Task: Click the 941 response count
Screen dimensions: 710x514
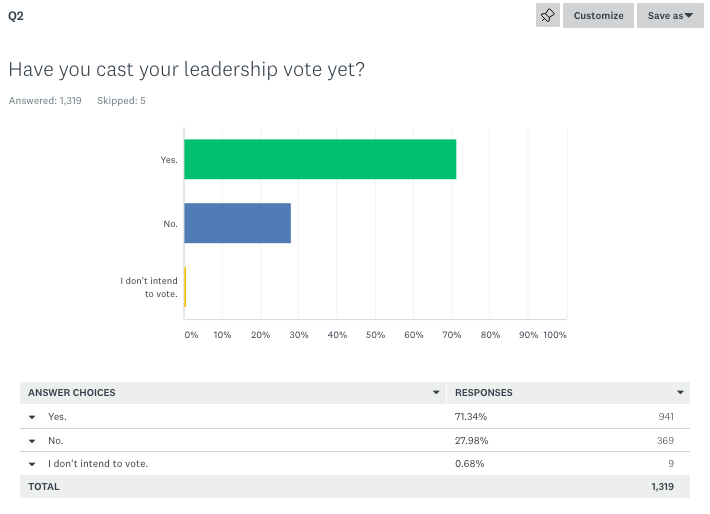Action: (x=666, y=417)
